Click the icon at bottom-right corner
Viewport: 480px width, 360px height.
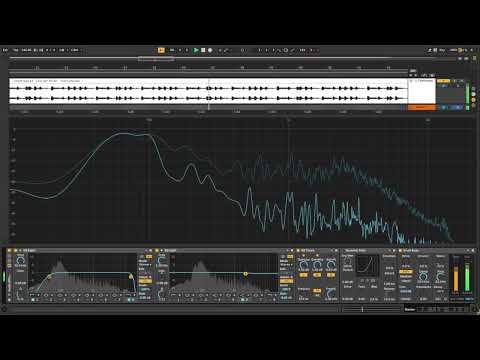476,309
